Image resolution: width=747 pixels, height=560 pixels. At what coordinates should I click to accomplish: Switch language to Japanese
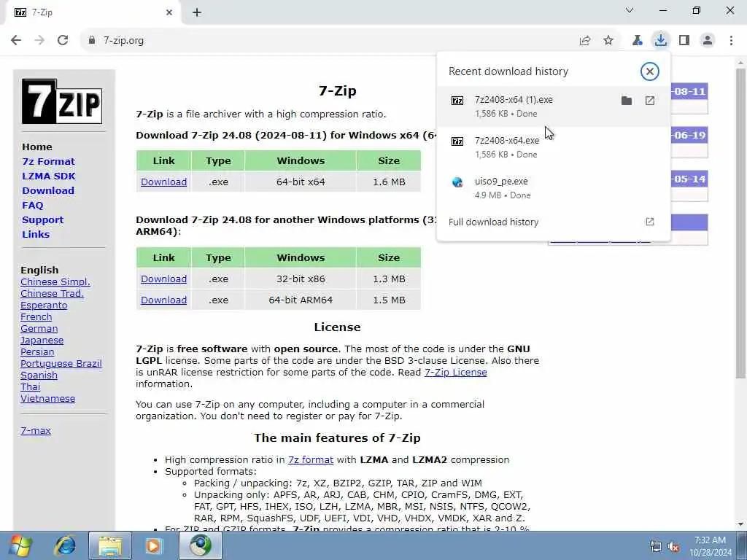pyautogui.click(x=42, y=340)
